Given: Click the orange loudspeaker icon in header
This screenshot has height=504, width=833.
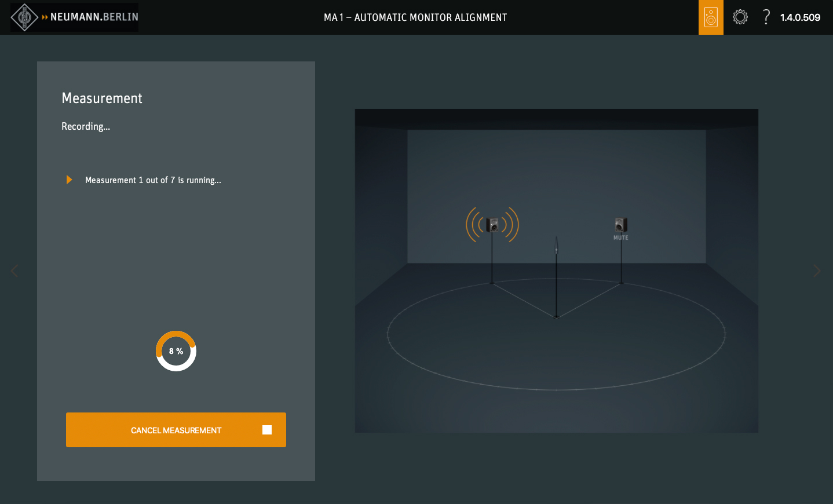Looking at the screenshot, I should coord(711,17).
